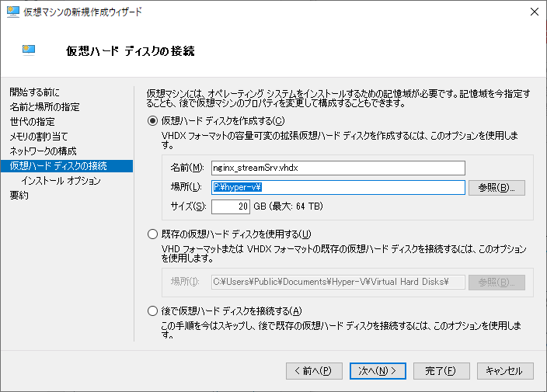This screenshot has height=392, width=547.
Task: Select 仮想ハード ディスクを作成する radio option
Action: pos(152,121)
